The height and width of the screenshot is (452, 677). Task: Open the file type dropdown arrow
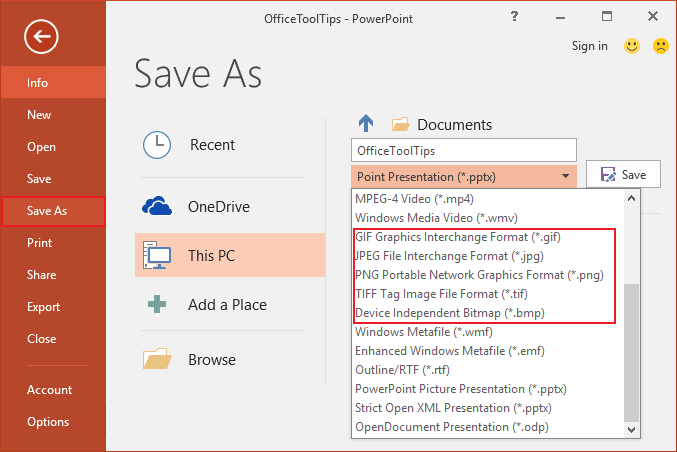tap(565, 176)
